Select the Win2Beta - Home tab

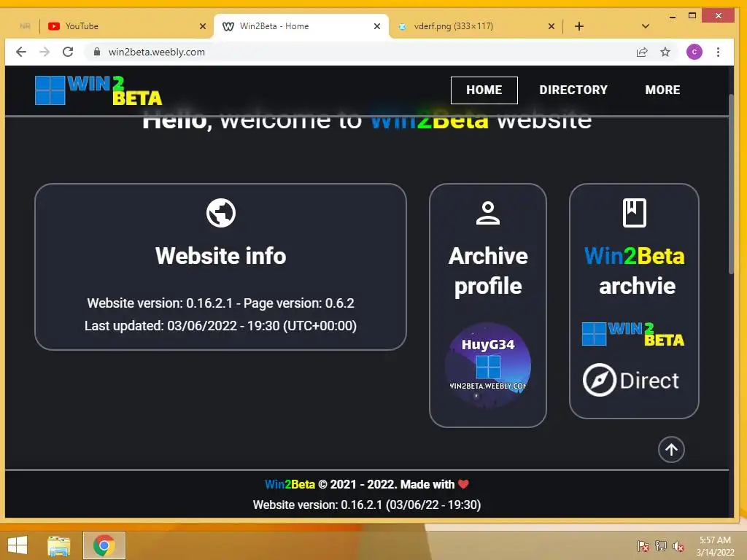301,26
